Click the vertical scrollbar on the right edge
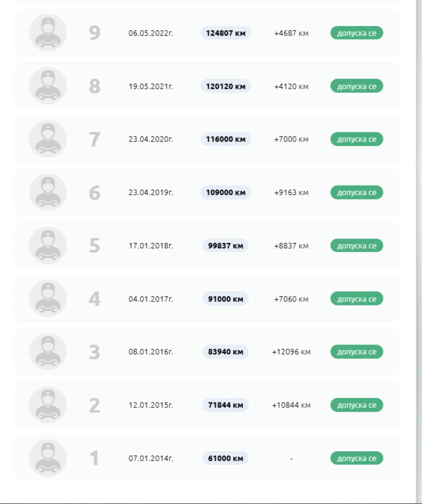Screen dimensions: 422x504 coord(419,250)
